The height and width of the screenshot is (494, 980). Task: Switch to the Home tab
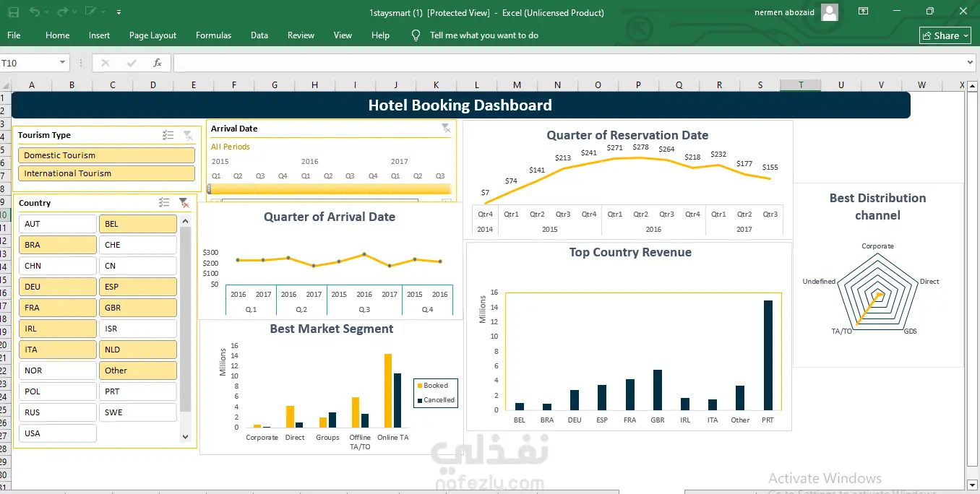coord(58,35)
